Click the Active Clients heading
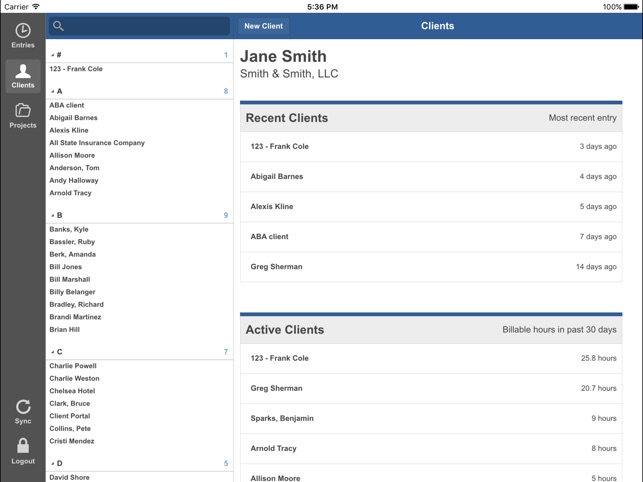Image resolution: width=643 pixels, height=482 pixels. pyautogui.click(x=285, y=330)
